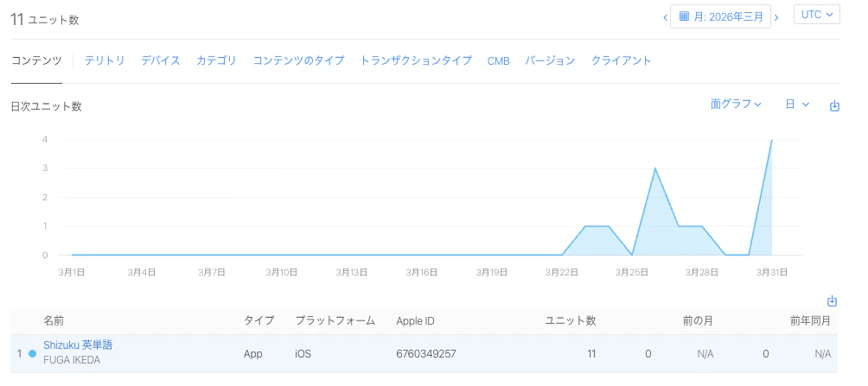Image resolution: width=868 pixels, height=386 pixels.
Task: Click the iOS platform cell
Action: [x=303, y=354]
